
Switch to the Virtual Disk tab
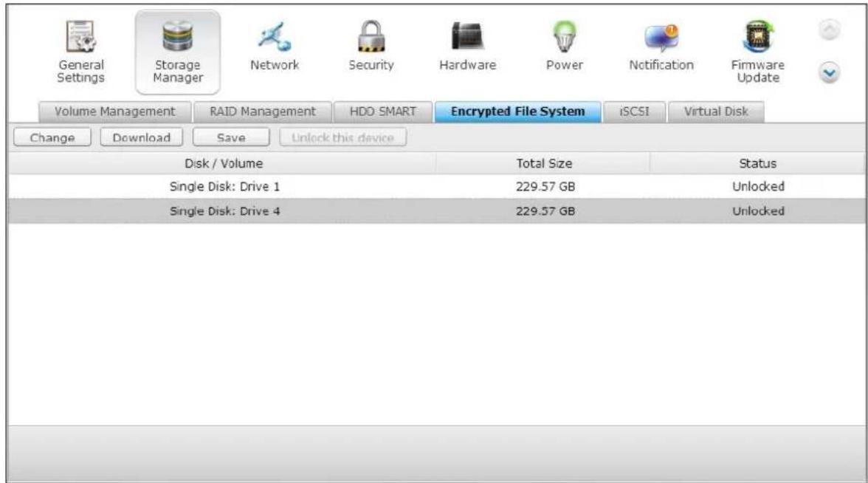point(716,112)
